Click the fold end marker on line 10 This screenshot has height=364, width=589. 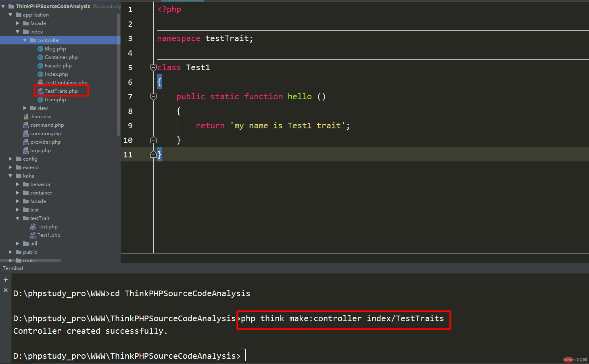point(153,140)
